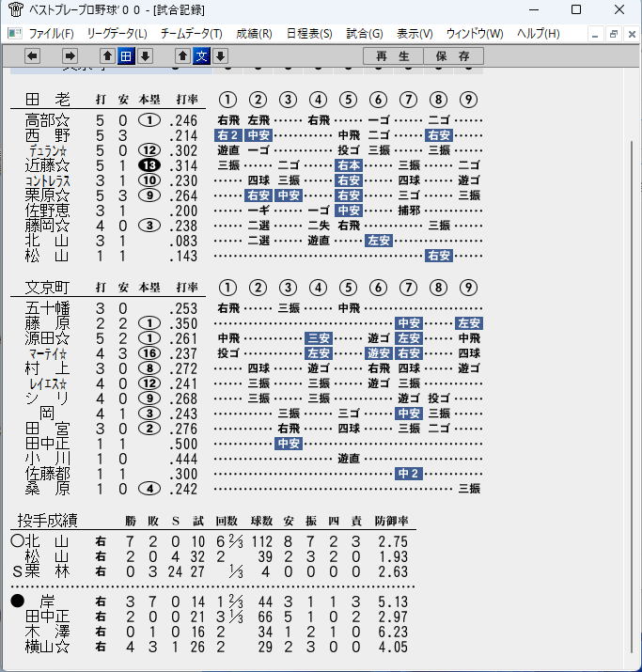Screen dimensions: 642x672
Task: Restore the inner document window
Action: [613, 34]
